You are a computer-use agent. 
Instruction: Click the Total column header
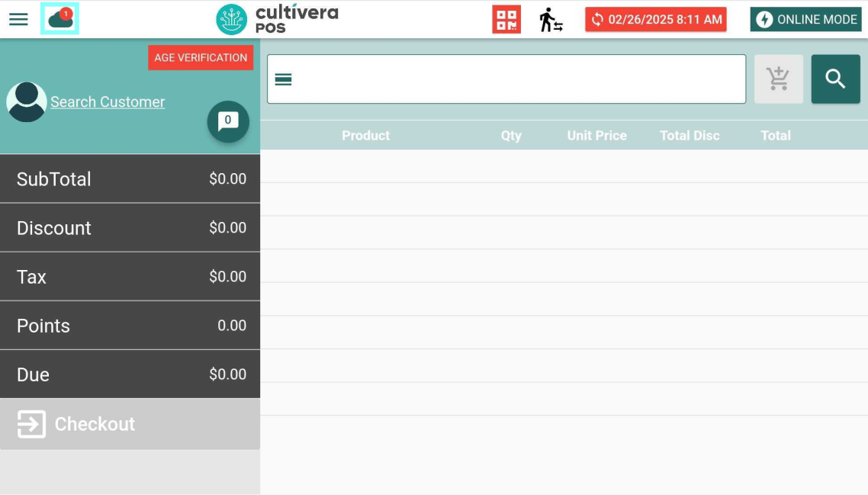point(776,136)
